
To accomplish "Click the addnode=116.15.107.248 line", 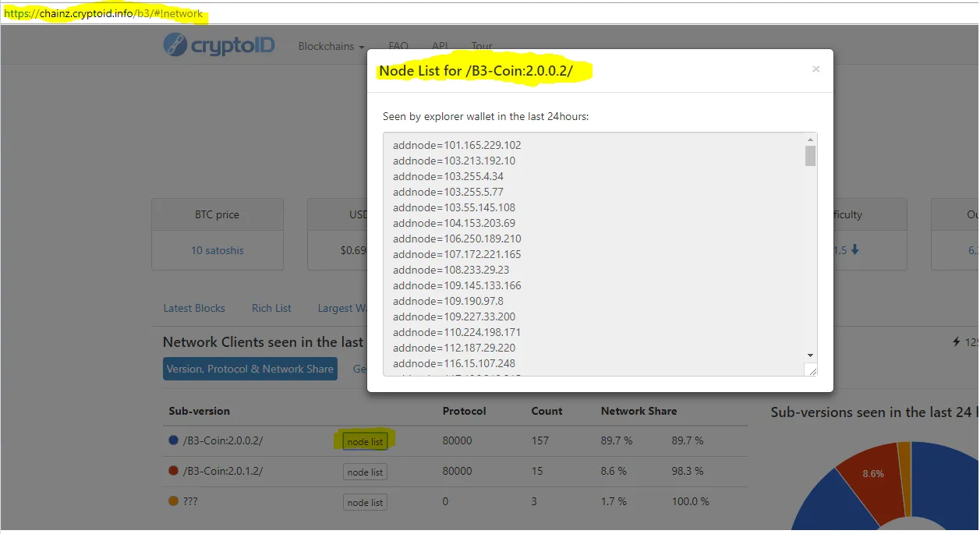I will tap(454, 363).
